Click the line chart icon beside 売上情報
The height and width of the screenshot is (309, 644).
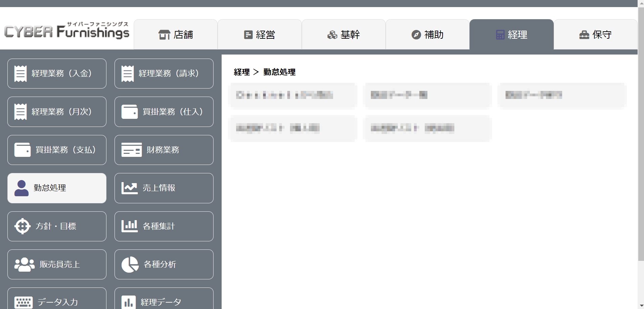(130, 188)
